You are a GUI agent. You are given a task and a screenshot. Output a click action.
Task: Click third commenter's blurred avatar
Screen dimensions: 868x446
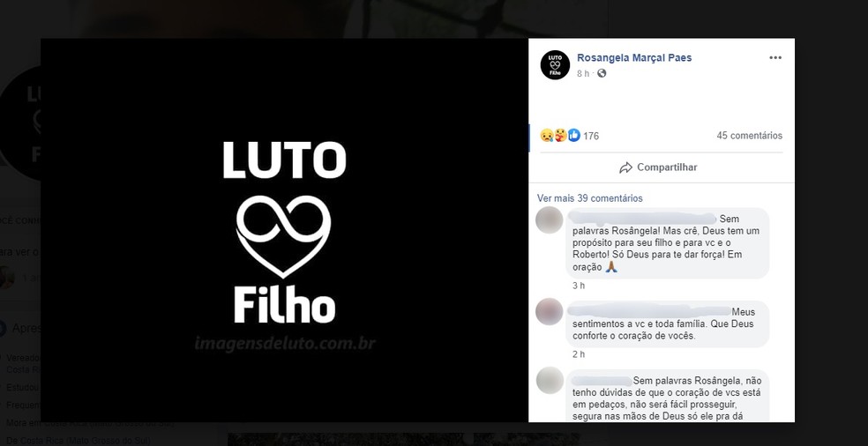(x=550, y=380)
